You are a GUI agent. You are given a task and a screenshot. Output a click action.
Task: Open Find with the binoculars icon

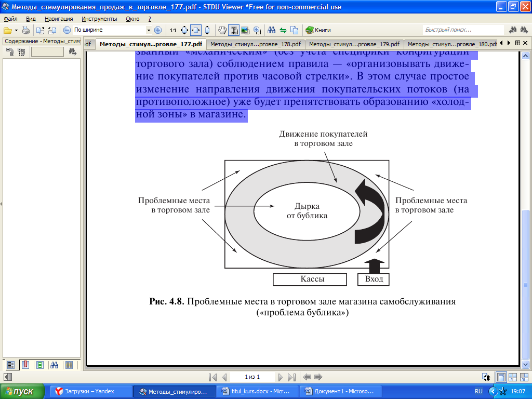[x=271, y=30]
